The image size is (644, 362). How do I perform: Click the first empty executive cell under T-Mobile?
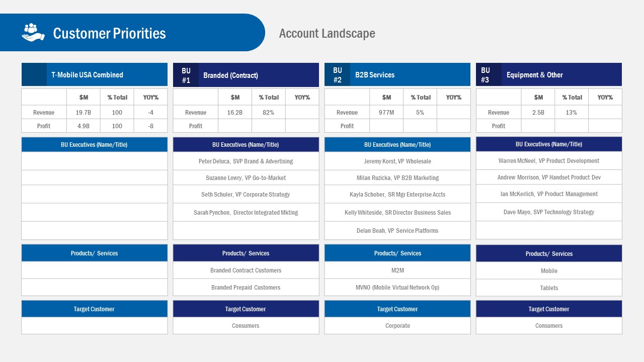pos(95,161)
